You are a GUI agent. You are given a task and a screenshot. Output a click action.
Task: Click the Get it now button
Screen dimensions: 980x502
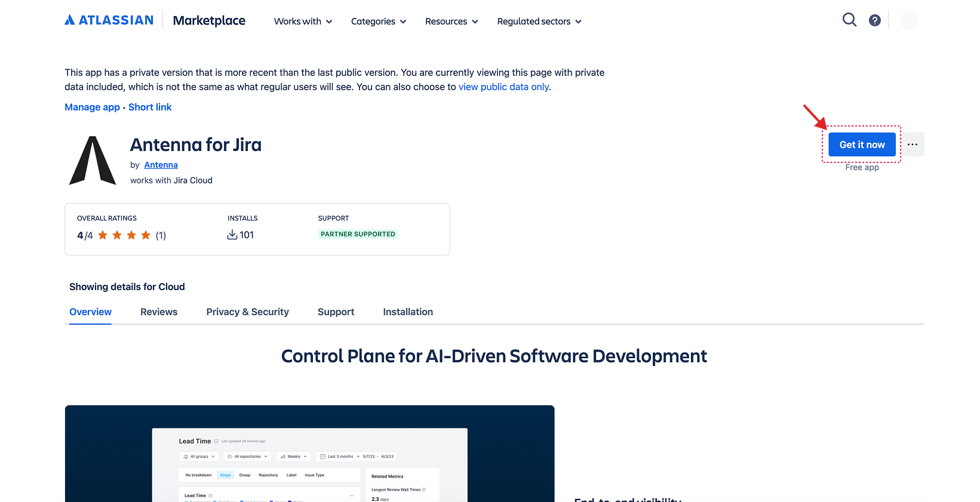pyautogui.click(x=862, y=144)
